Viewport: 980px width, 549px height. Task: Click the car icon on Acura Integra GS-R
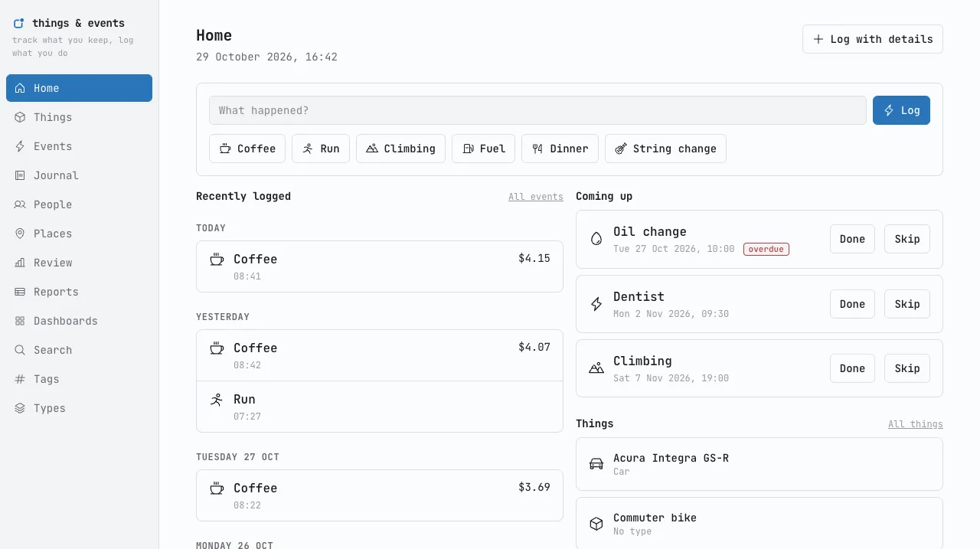pos(596,464)
